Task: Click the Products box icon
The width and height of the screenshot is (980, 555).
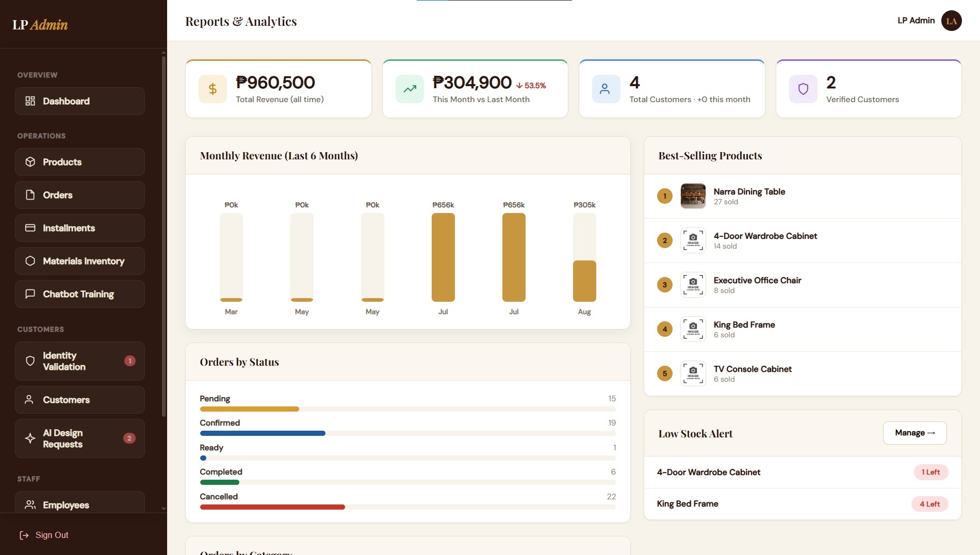Action: (30, 162)
